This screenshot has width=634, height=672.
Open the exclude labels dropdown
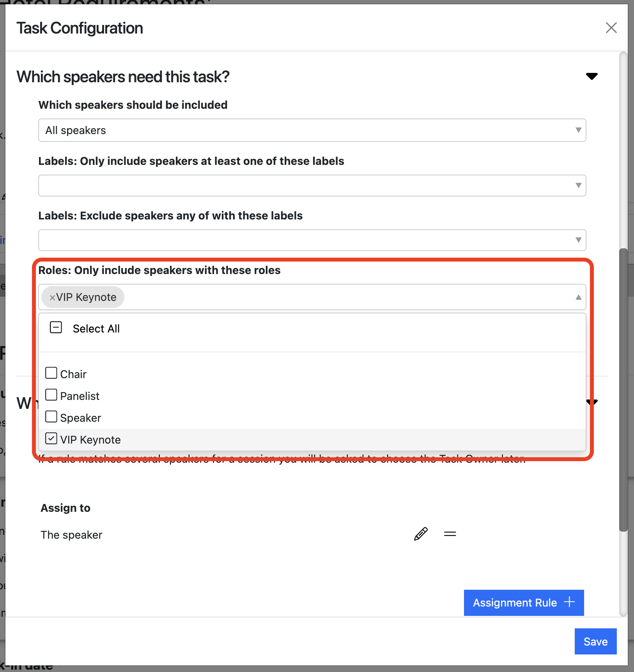pos(312,240)
